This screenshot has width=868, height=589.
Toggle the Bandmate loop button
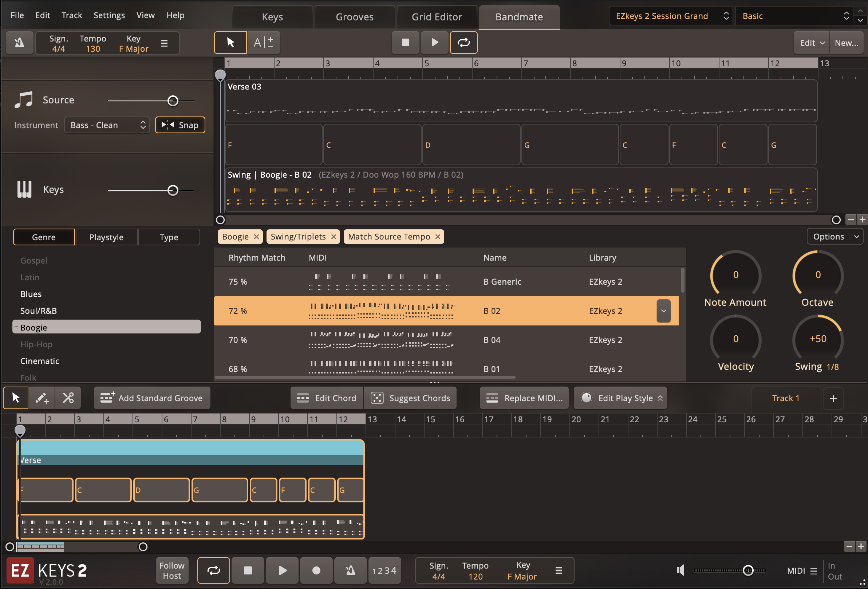click(463, 43)
